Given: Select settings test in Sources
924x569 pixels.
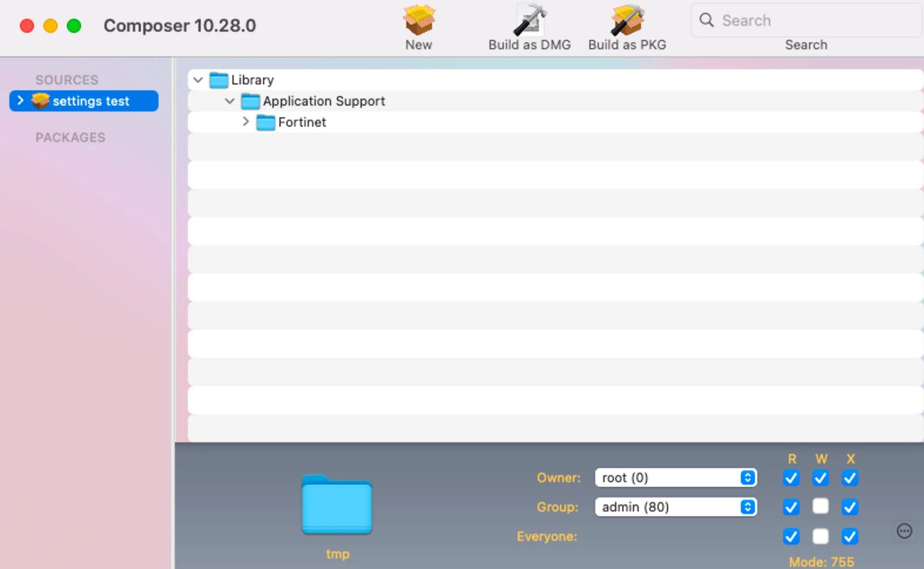Looking at the screenshot, I should click(x=84, y=101).
